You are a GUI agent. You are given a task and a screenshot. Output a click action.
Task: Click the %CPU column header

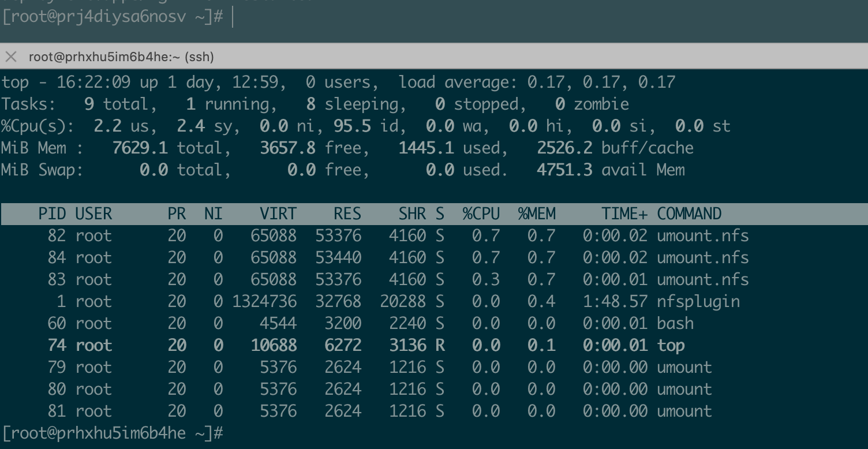(x=481, y=214)
